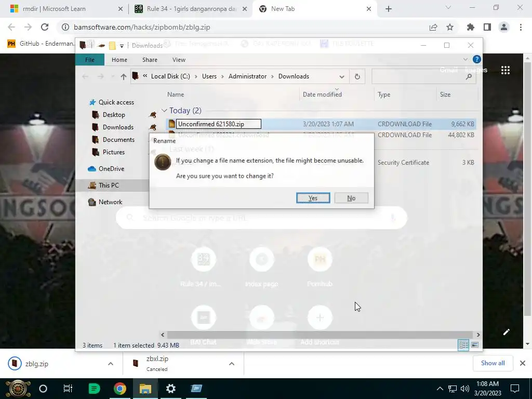Sort by Name column header
The width and height of the screenshot is (532, 399).
point(176,95)
